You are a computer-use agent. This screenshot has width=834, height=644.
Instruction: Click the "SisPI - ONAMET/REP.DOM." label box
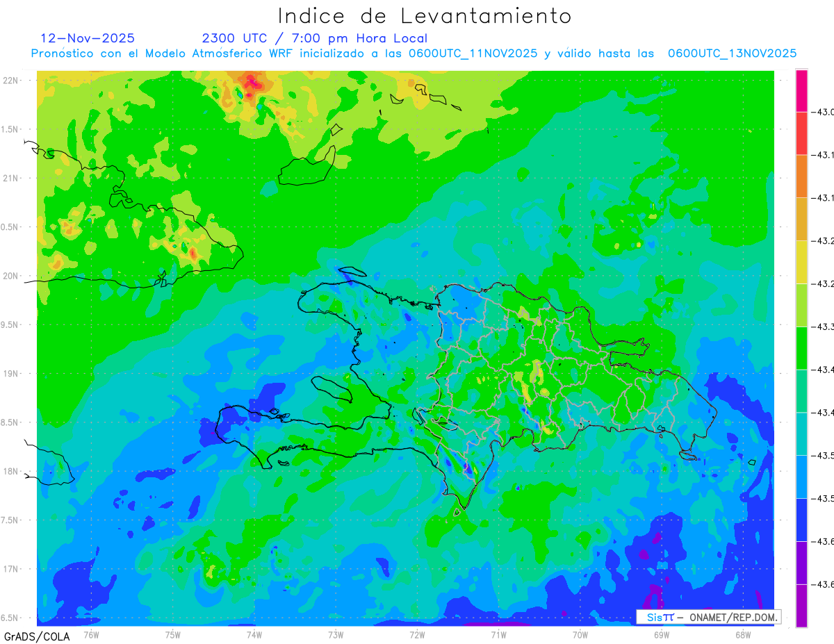tap(709, 617)
